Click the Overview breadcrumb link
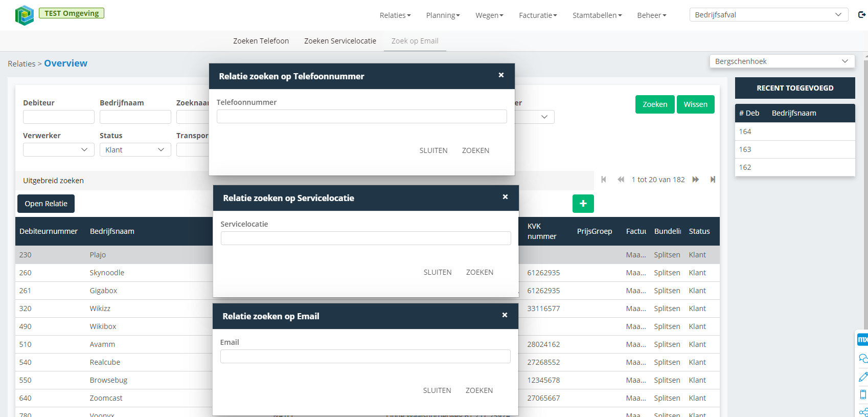Viewport: 868px width, 417px height. click(x=65, y=63)
